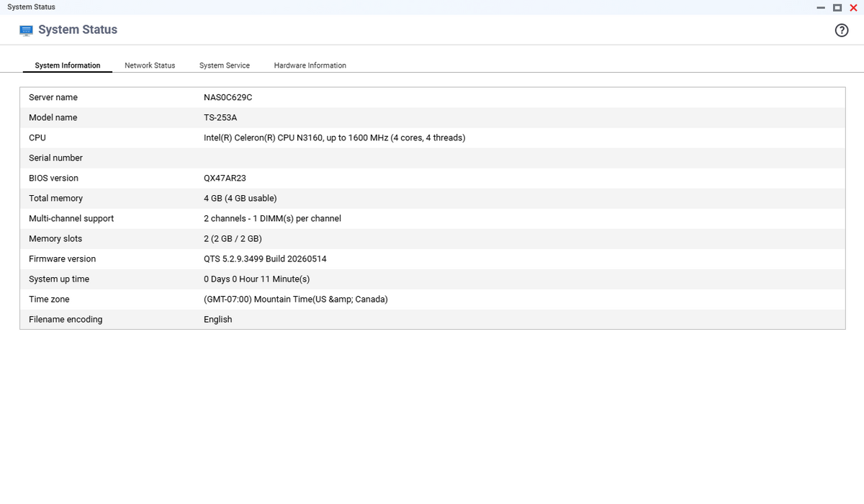Close the System Status window
The width and height of the screenshot is (864, 504).
point(853,8)
